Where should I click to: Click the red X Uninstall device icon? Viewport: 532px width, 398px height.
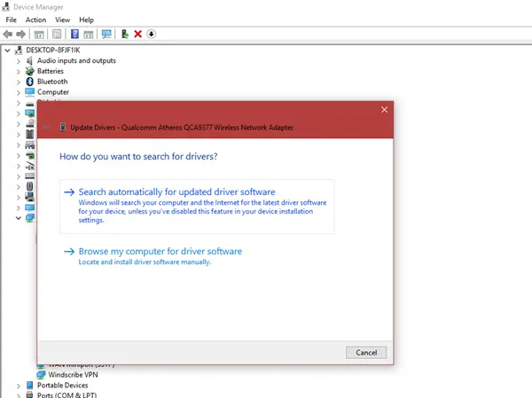pyautogui.click(x=137, y=34)
